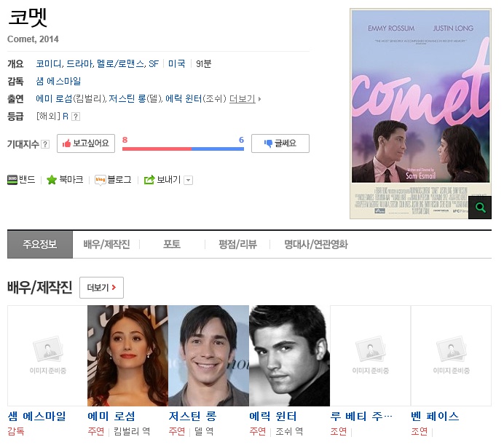
Task: Open the 포토 tab
Action: pyautogui.click(x=172, y=245)
